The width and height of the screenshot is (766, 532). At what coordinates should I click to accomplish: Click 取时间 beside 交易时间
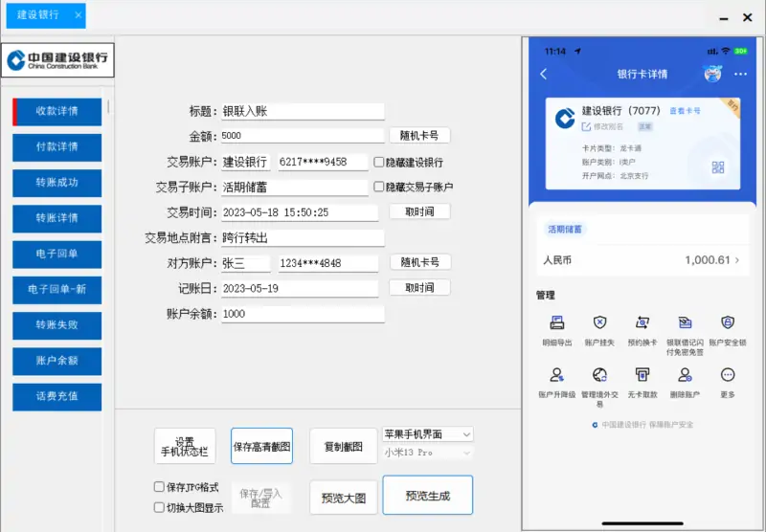coord(419,211)
